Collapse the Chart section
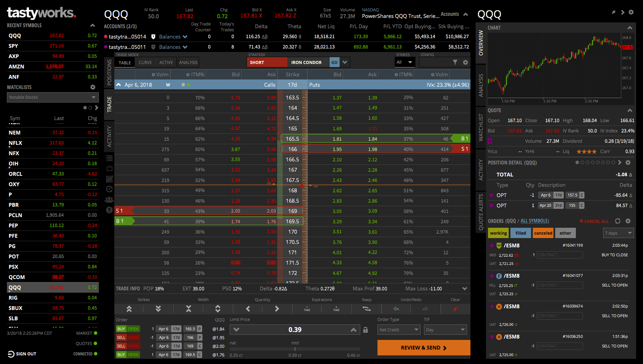This screenshot has width=643, height=364. click(630, 28)
